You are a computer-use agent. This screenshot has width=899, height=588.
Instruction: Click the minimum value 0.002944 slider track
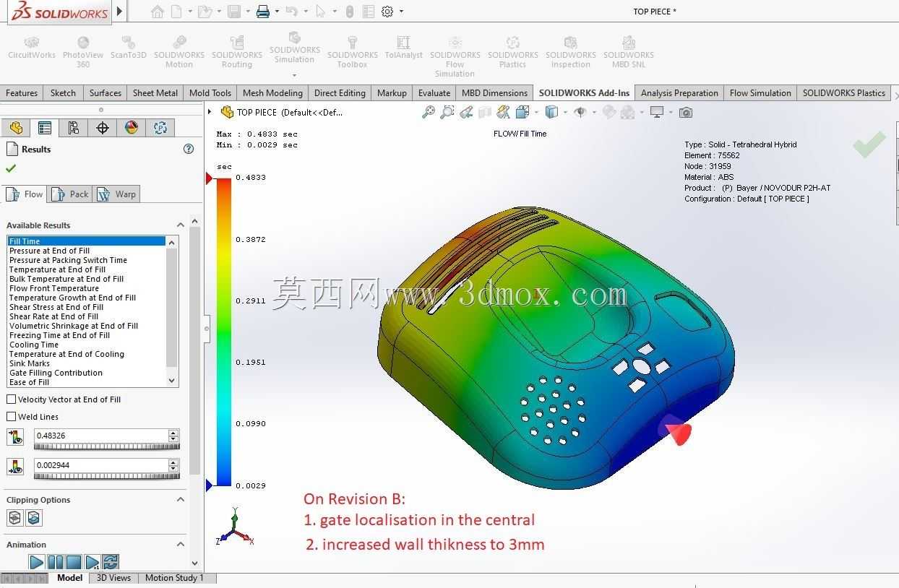pos(107,476)
